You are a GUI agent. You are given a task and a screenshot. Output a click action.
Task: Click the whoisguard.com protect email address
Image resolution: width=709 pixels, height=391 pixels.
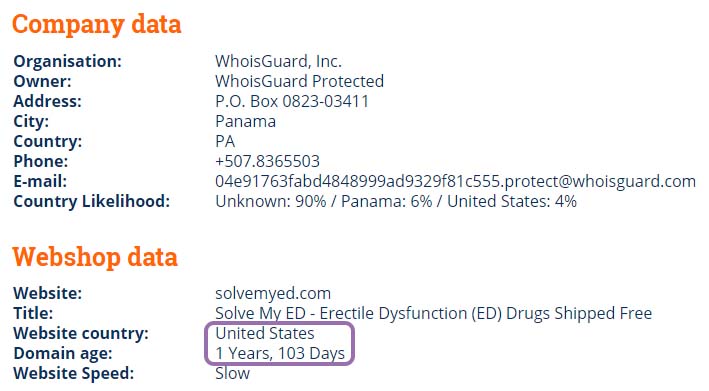[455, 181]
